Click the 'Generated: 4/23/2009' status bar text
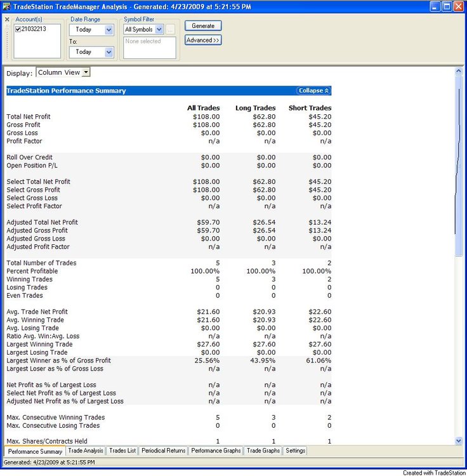Viewport: 467px width, 476px height. point(49,462)
